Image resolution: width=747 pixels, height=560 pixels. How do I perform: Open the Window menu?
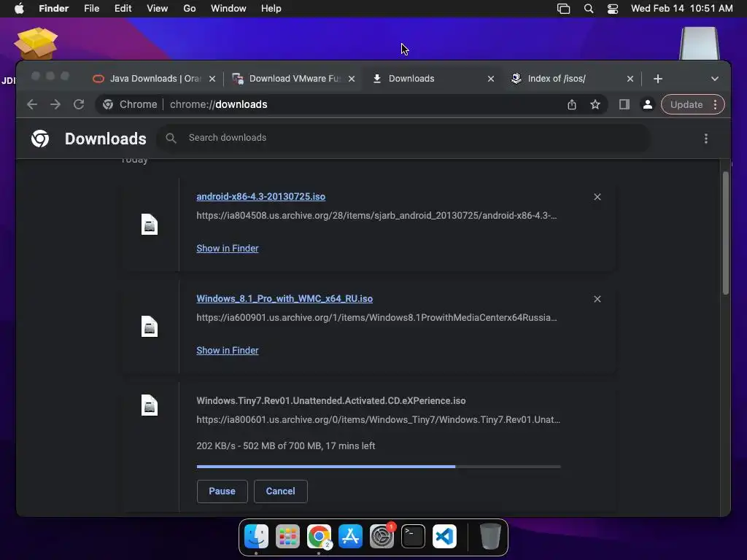coord(228,9)
